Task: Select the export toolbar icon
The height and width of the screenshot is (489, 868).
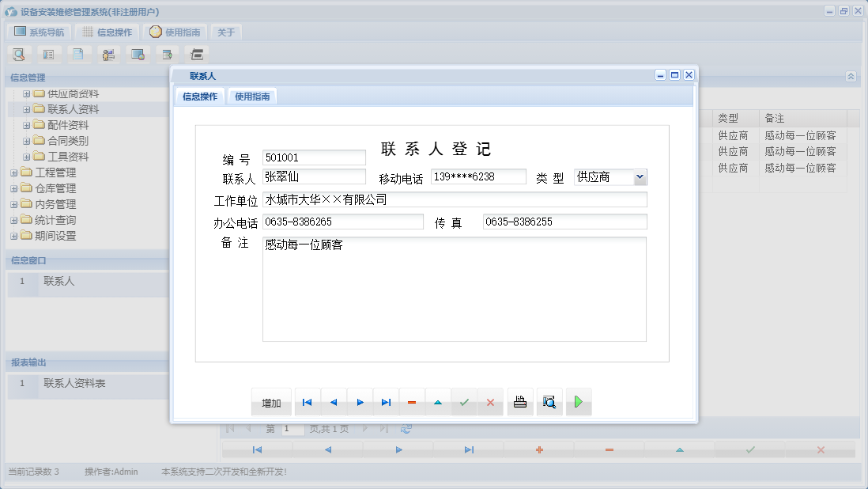Action: coord(167,54)
